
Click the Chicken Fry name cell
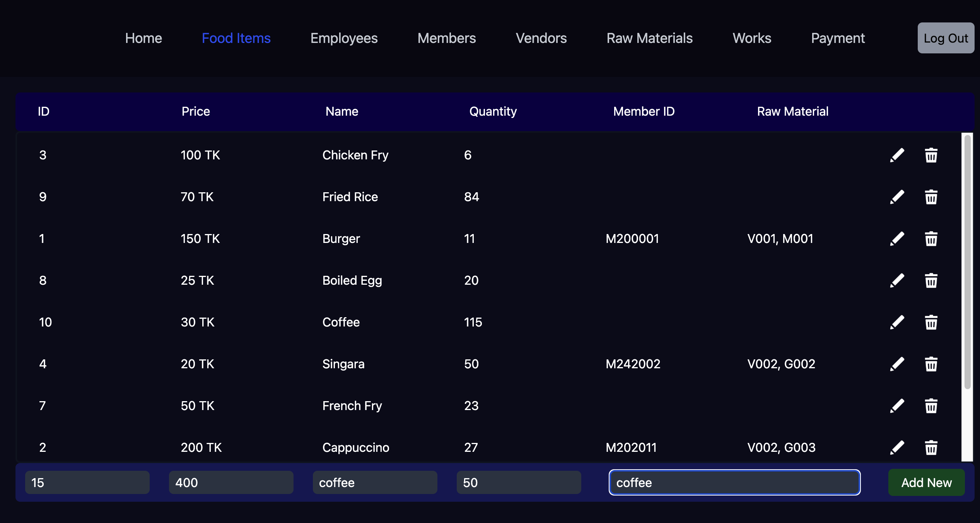(x=355, y=155)
